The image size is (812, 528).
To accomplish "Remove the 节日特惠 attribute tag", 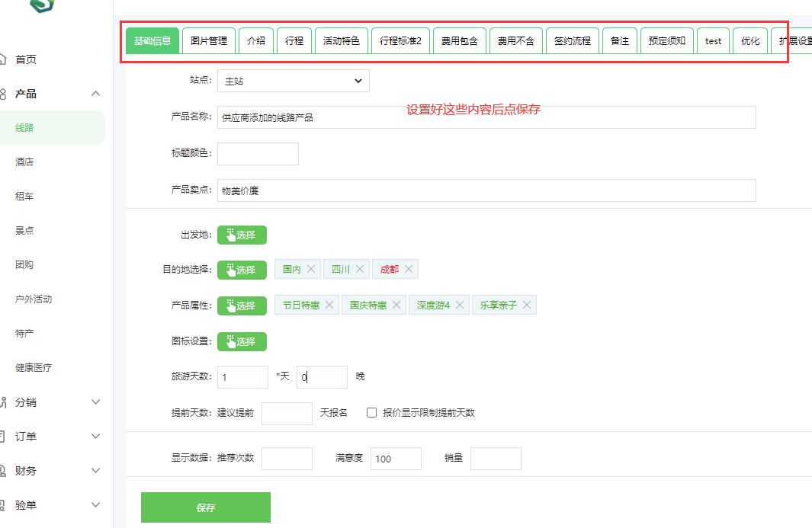I will pyautogui.click(x=329, y=306).
